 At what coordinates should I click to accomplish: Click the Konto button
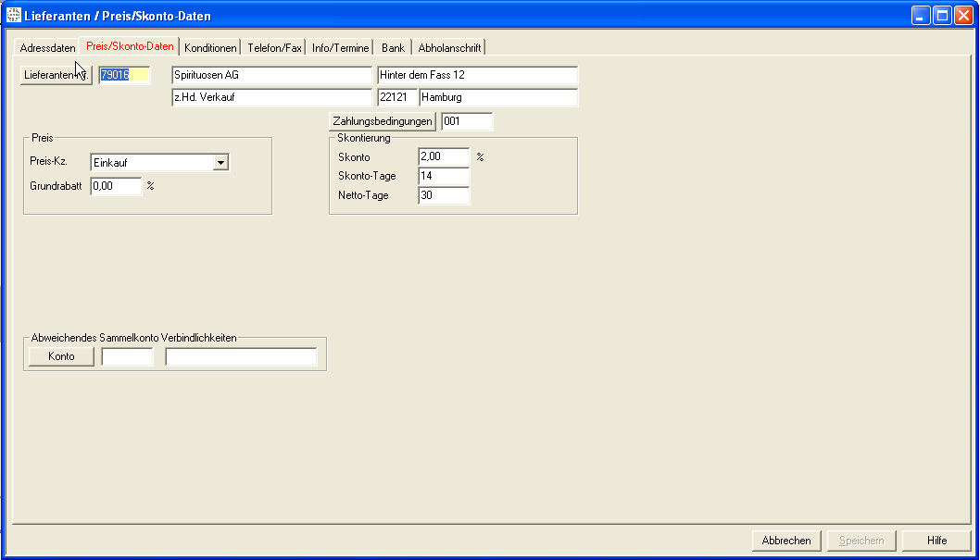coord(61,356)
